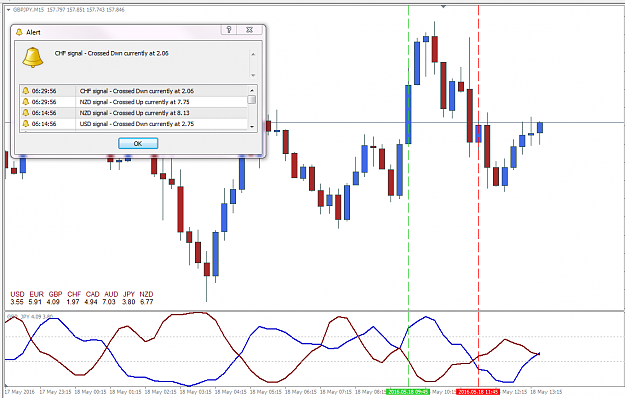The width and height of the screenshot is (625, 398).
Task: Click the 6.77 strength value under NZD
Action: [x=147, y=302]
